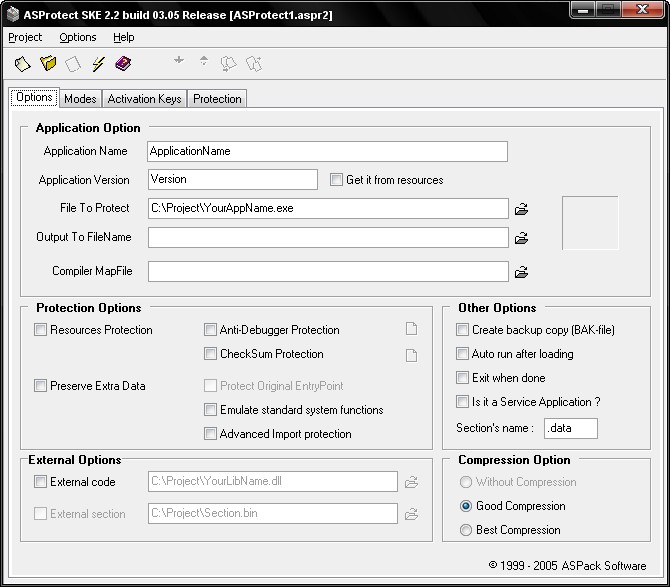Browse for File To Protect

521,209
